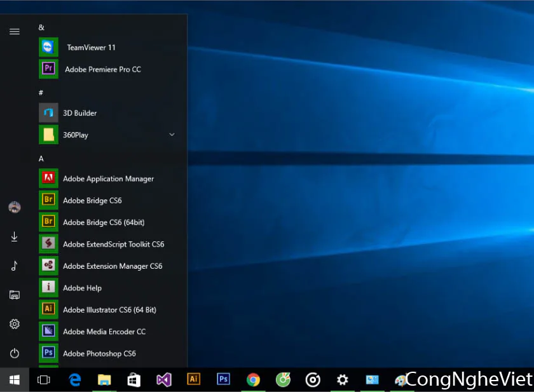534x392 pixels.
Task: Open Task View on the taskbar
Action: pyautogui.click(x=44, y=380)
